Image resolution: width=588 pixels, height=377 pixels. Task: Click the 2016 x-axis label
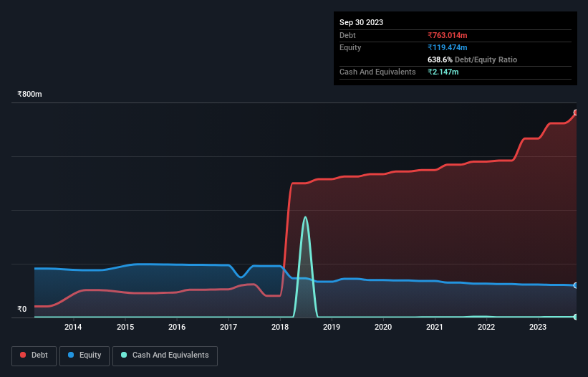point(177,327)
